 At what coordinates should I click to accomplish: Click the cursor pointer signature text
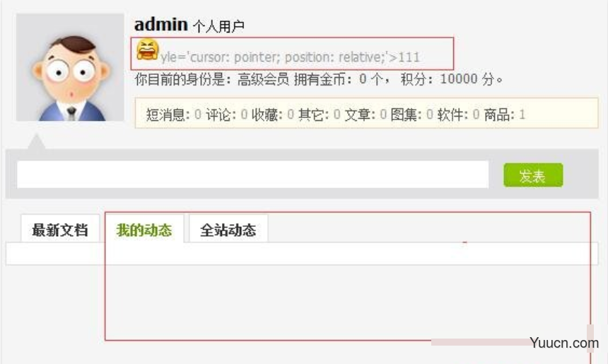pyautogui.click(x=290, y=57)
